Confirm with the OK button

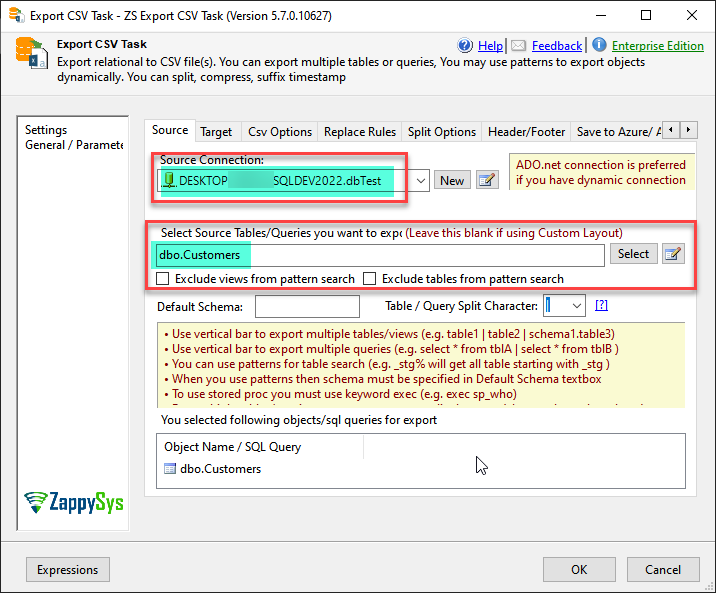point(579,570)
